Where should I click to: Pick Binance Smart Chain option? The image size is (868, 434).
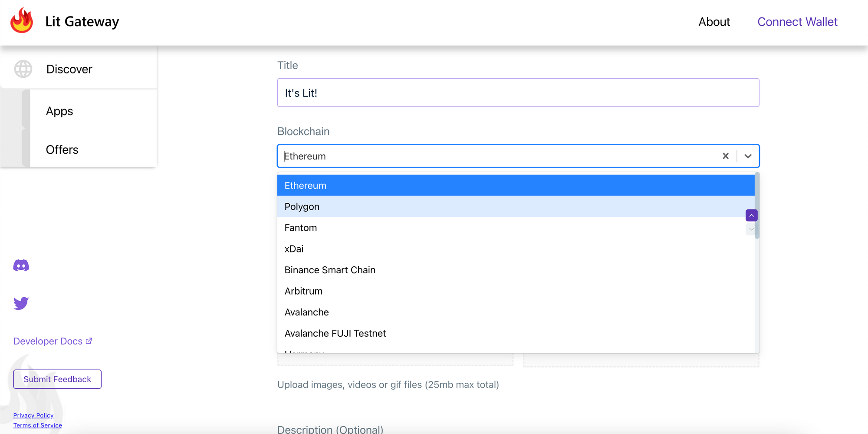pos(516,270)
